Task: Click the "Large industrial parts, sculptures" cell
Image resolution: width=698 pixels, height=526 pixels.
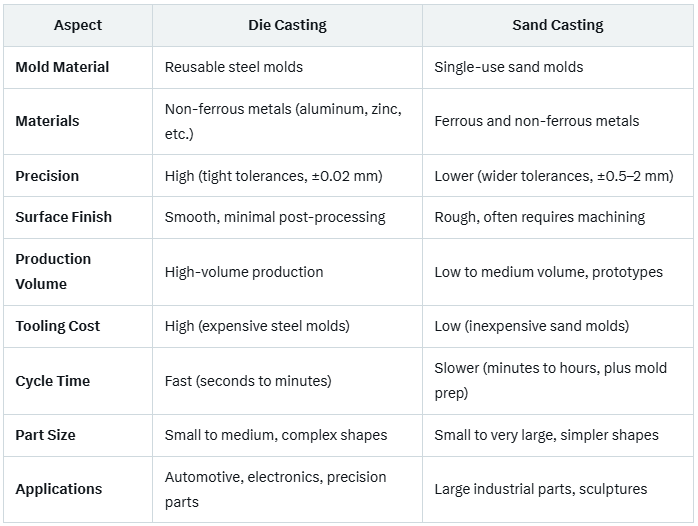Action: coord(540,489)
